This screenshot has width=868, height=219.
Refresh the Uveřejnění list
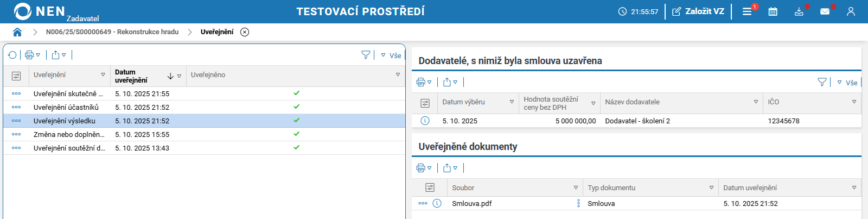(12, 55)
